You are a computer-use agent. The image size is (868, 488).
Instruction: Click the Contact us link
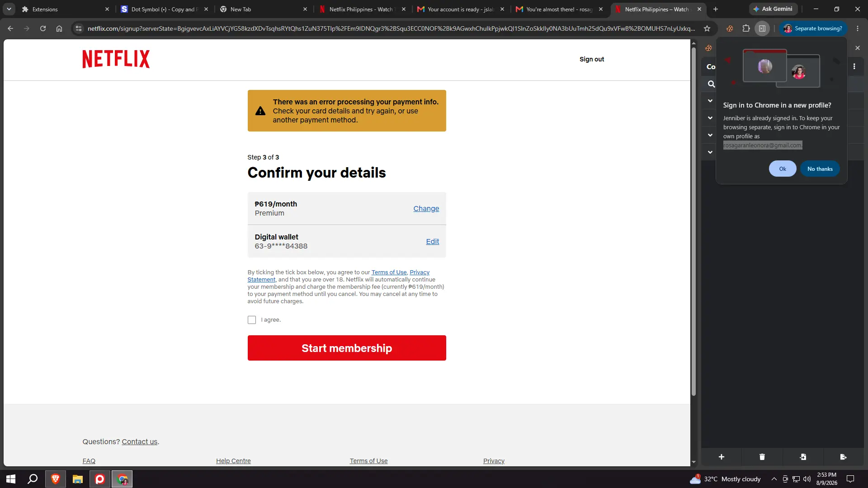(x=140, y=442)
